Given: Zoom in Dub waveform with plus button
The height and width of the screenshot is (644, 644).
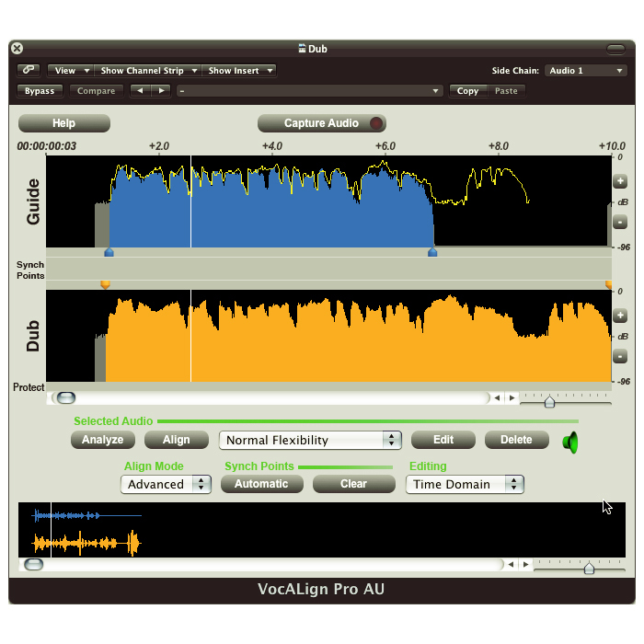Looking at the screenshot, I should (x=620, y=316).
